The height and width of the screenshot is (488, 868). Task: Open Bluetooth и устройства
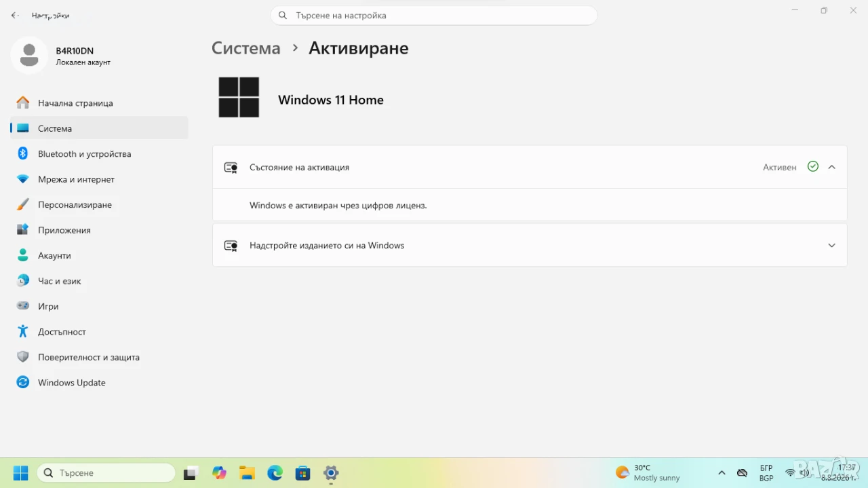[99, 154]
